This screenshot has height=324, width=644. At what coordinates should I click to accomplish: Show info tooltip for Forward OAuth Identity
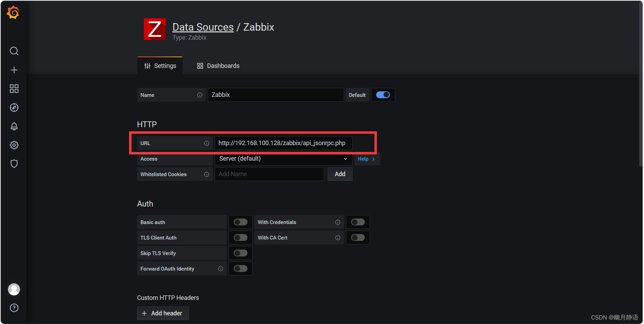pyautogui.click(x=220, y=269)
